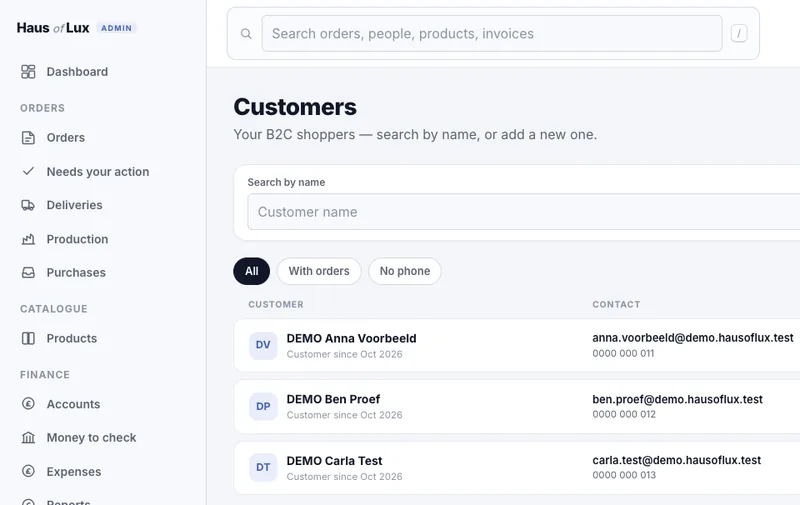Select the Needs your action checkmark icon

click(x=28, y=171)
